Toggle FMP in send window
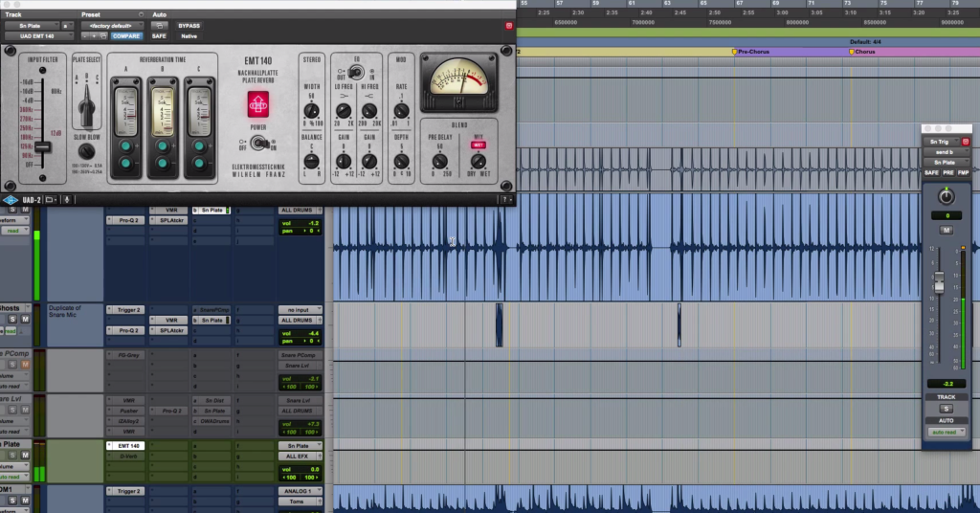The image size is (980, 513). pyautogui.click(x=963, y=173)
